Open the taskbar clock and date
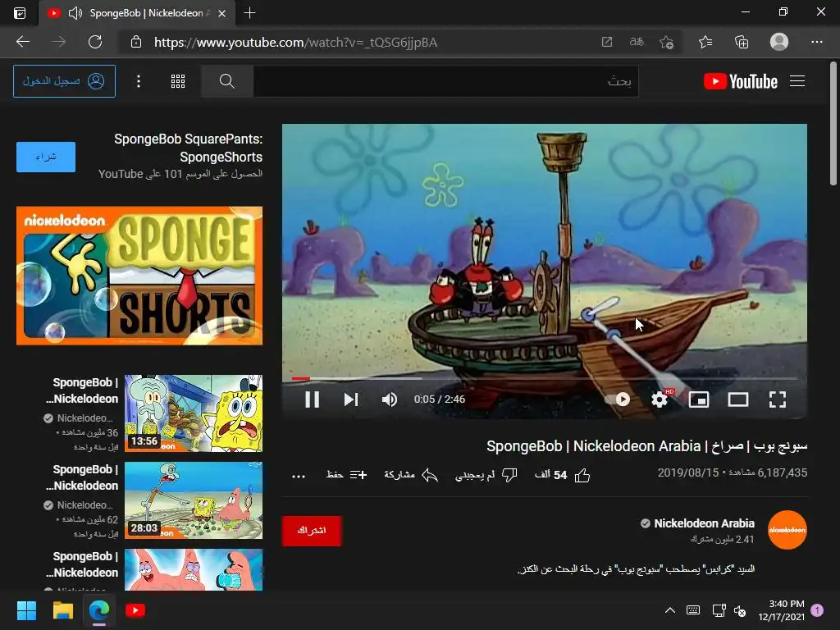 [781, 610]
